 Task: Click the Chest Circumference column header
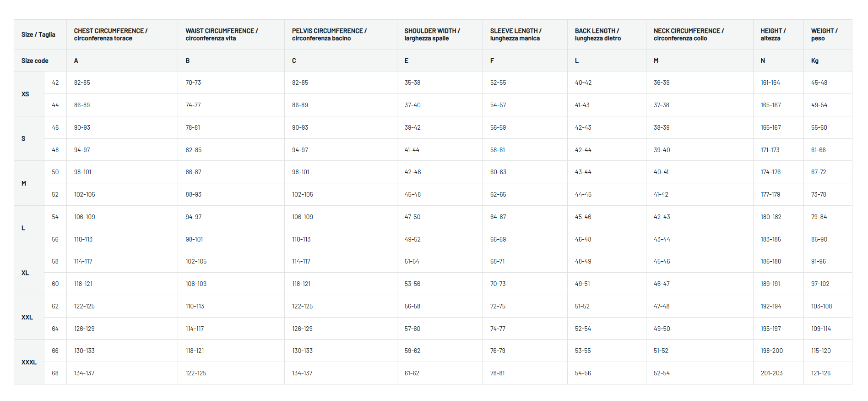[x=110, y=35]
